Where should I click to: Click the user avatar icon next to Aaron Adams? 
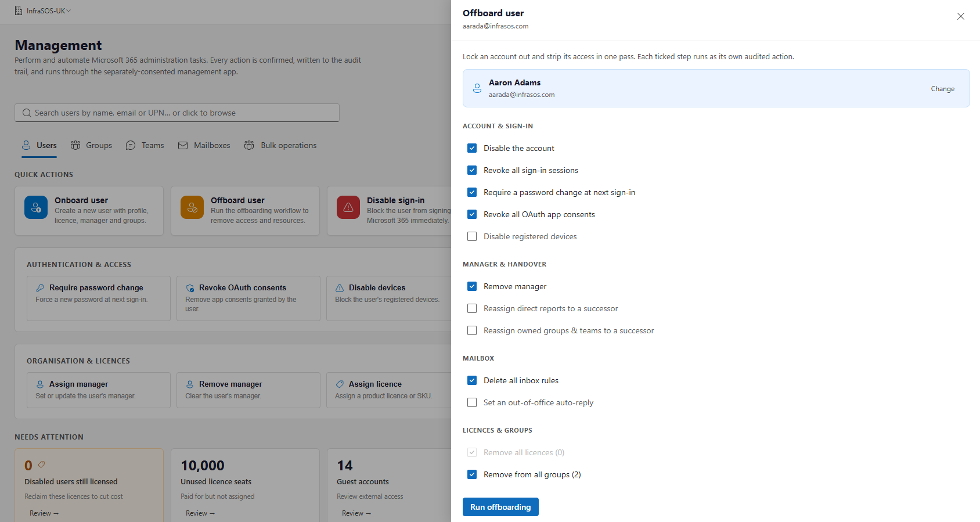coord(477,88)
